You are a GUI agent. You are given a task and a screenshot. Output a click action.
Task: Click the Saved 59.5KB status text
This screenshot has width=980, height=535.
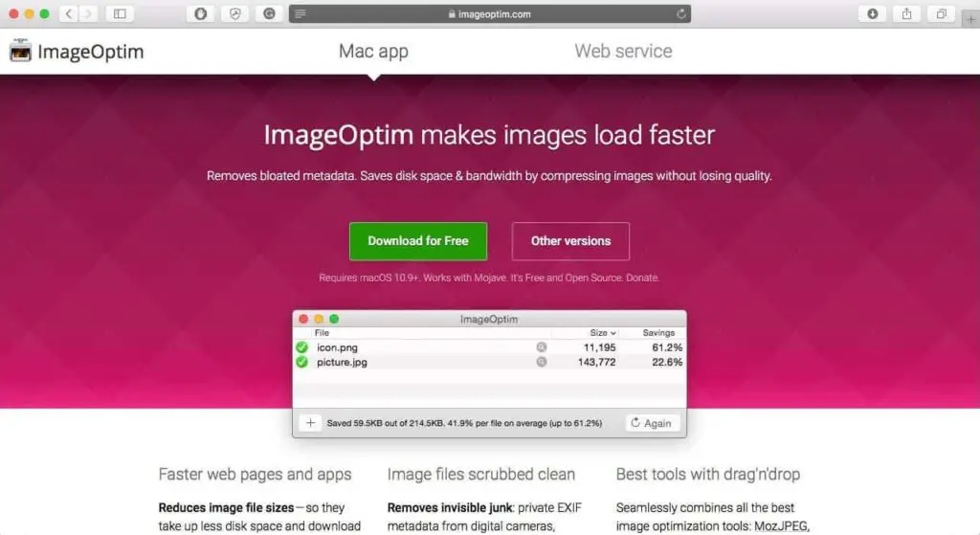coord(464,423)
